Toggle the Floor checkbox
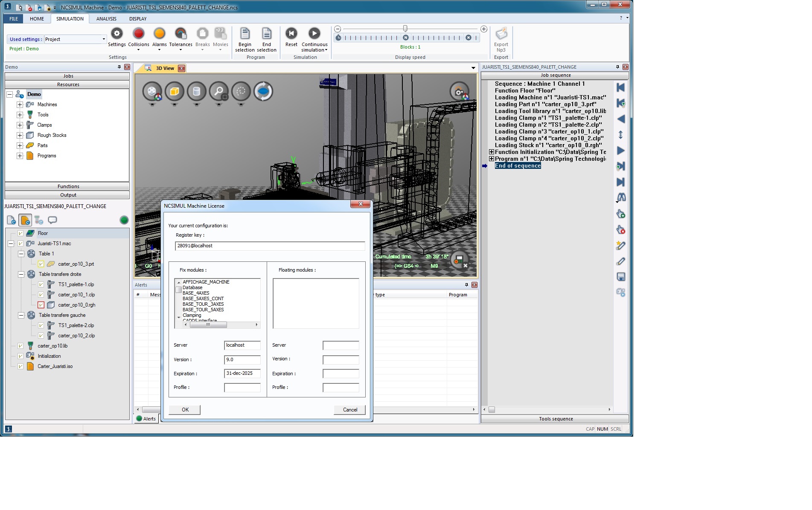 (20, 233)
